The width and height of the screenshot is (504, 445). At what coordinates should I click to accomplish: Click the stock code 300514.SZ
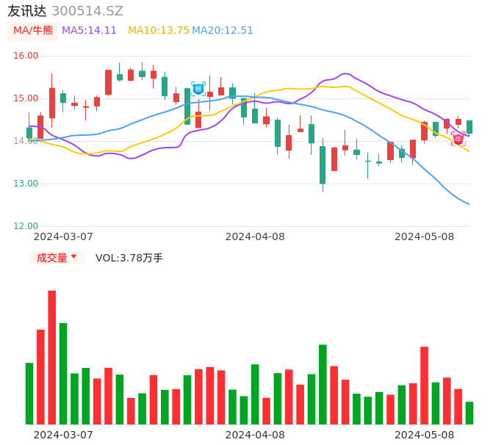tap(87, 11)
